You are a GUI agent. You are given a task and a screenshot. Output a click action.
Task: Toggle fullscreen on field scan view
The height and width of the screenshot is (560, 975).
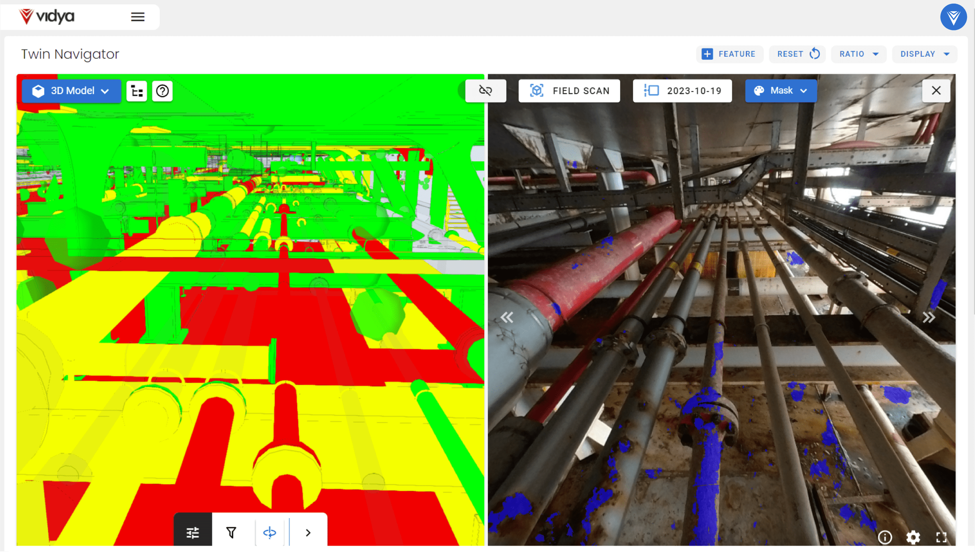(941, 537)
